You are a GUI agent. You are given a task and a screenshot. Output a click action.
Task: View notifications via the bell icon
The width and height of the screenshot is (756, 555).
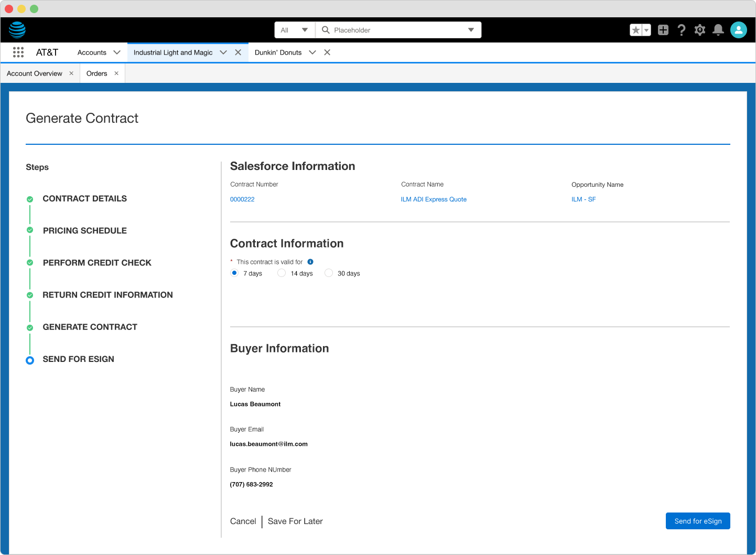click(718, 30)
